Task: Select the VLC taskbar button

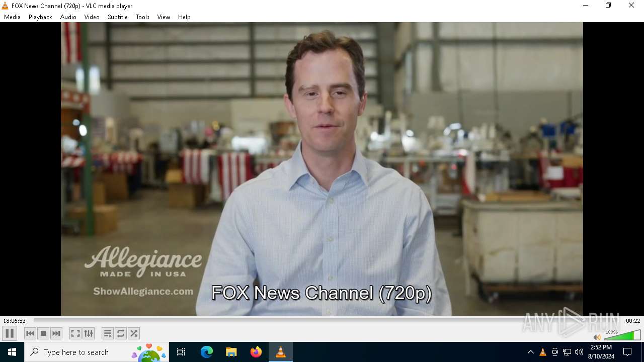Action: 281,352
